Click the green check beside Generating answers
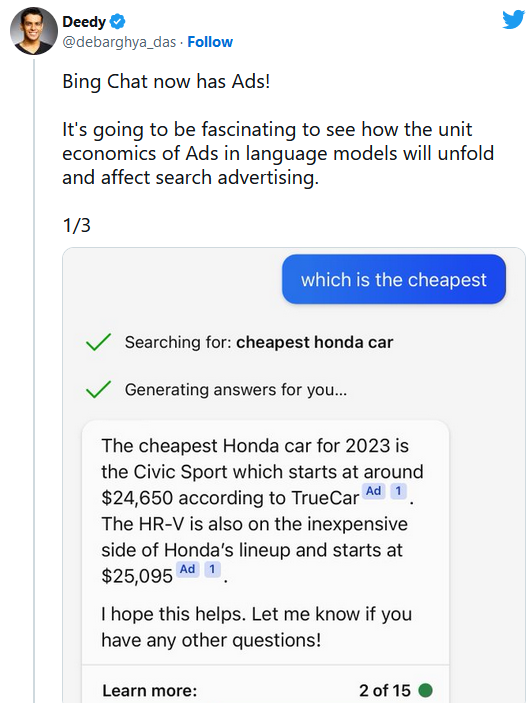 point(98,389)
